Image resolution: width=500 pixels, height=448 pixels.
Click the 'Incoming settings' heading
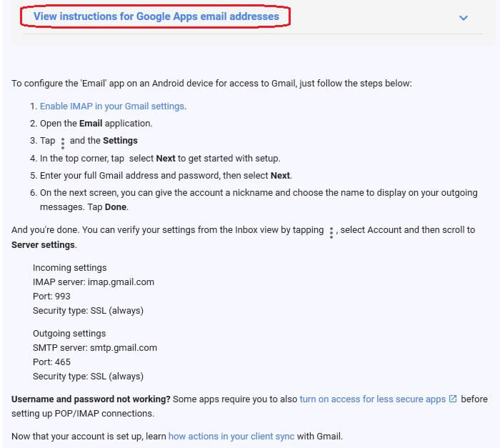pyautogui.click(x=69, y=268)
